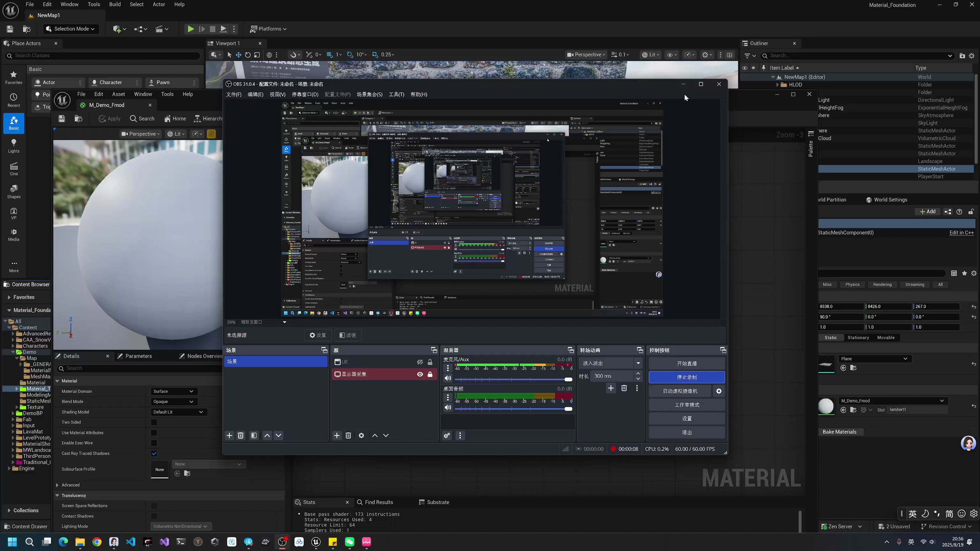Open OBS 文件(F) menu
This screenshot has width=980, height=551.
click(x=234, y=94)
